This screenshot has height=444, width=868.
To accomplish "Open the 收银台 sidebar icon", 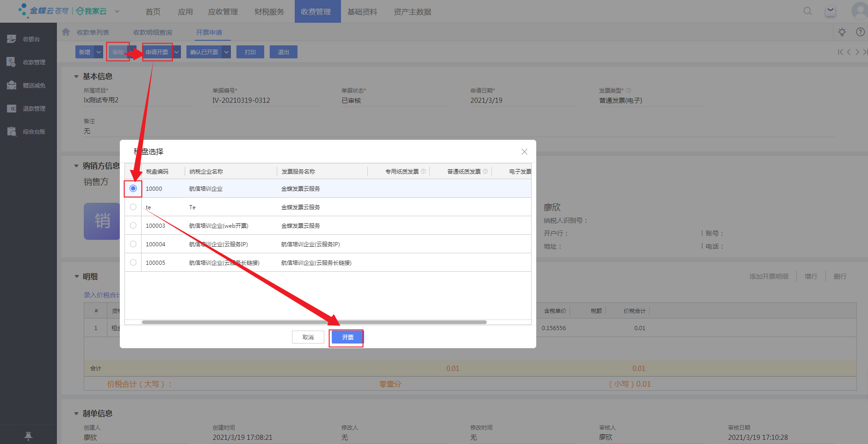I will click(x=12, y=39).
